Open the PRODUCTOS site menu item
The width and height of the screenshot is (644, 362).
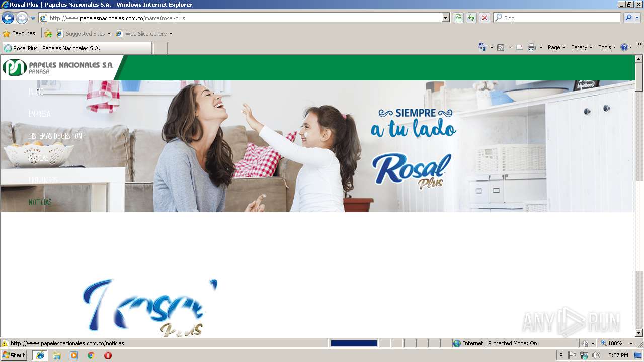[x=43, y=180]
